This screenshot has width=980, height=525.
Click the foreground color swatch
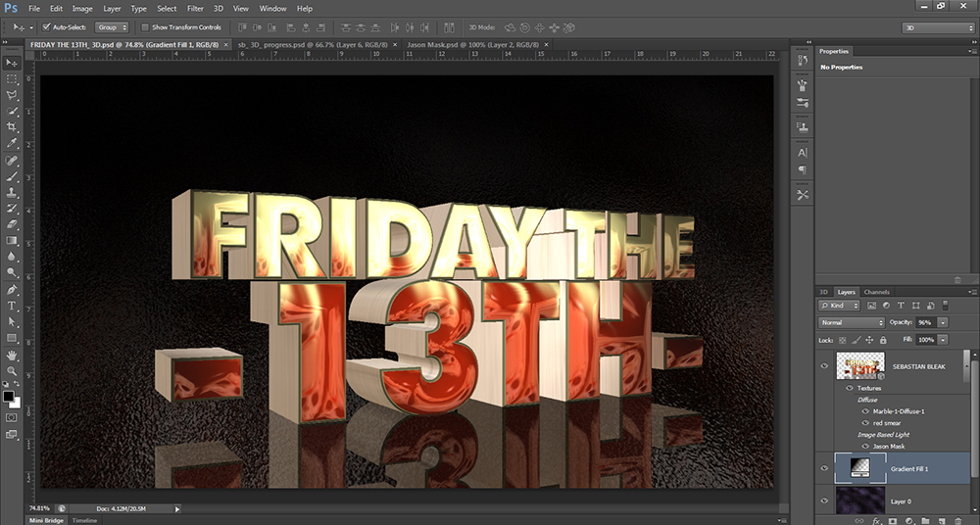point(9,396)
